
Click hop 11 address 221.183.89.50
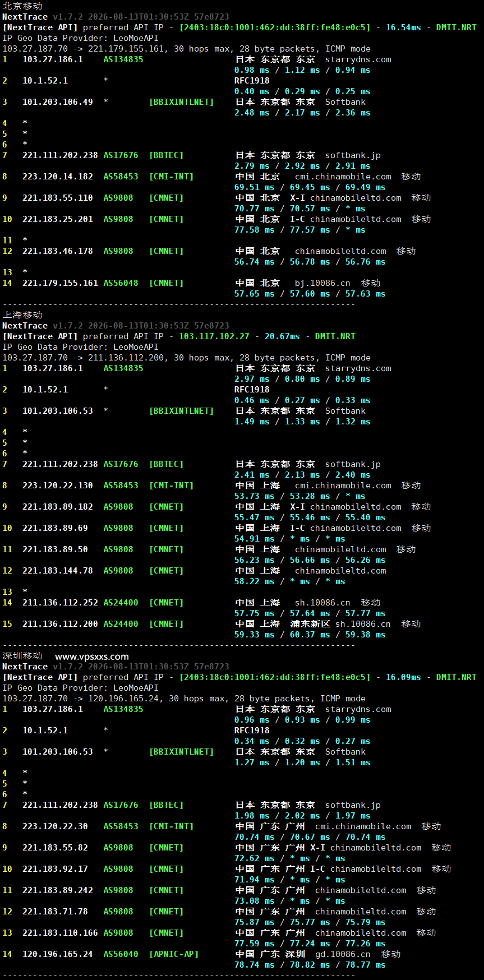(55, 549)
